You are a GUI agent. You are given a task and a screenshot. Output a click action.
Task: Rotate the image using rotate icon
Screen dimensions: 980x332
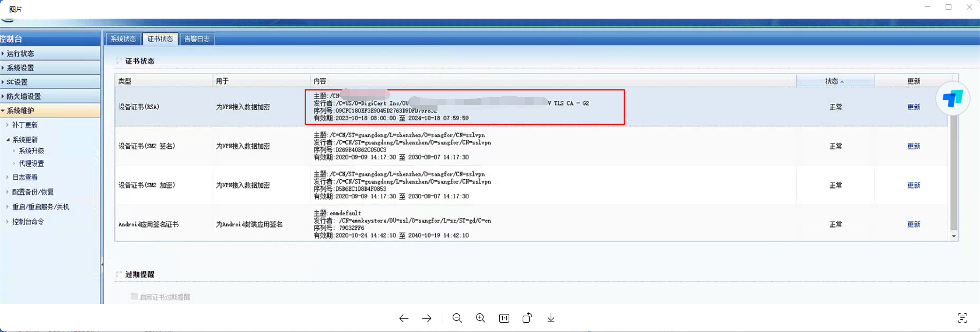point(527,318)
